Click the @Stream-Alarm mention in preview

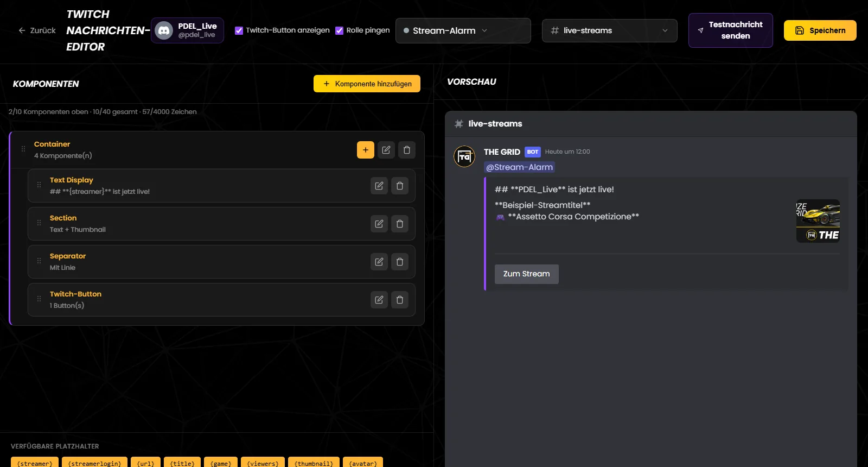click(519, 167)
